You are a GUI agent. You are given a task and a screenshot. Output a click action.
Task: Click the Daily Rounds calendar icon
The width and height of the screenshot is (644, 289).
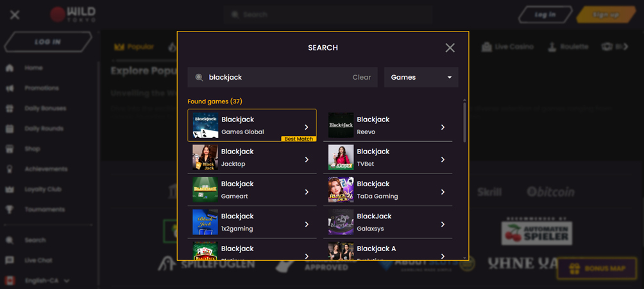pyautogui.click(x=10, y=128)
